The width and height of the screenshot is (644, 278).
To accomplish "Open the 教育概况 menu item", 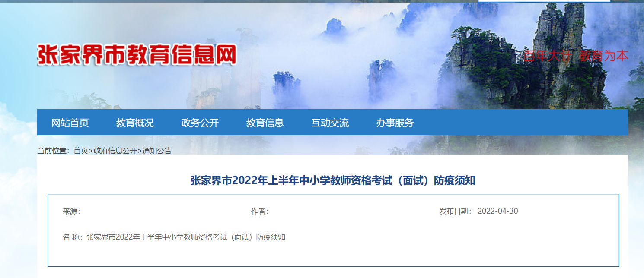I will [135, 123].
